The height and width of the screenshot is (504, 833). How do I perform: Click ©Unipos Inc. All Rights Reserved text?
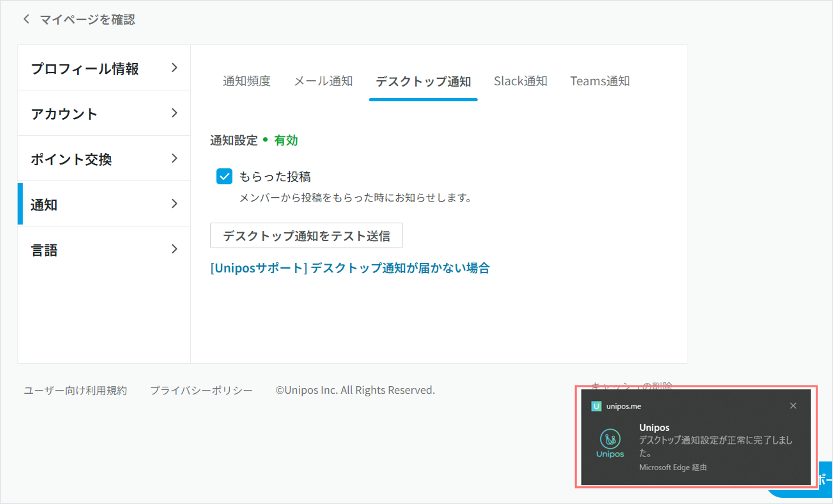[355, 390]
